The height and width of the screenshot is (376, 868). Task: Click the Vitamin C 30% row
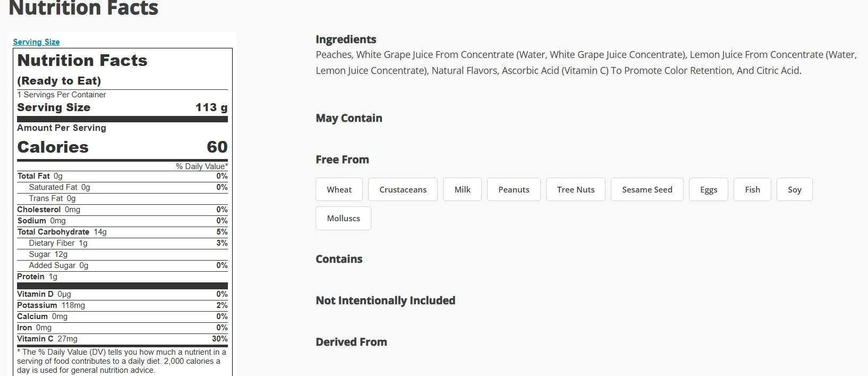(x=122, y=339)
